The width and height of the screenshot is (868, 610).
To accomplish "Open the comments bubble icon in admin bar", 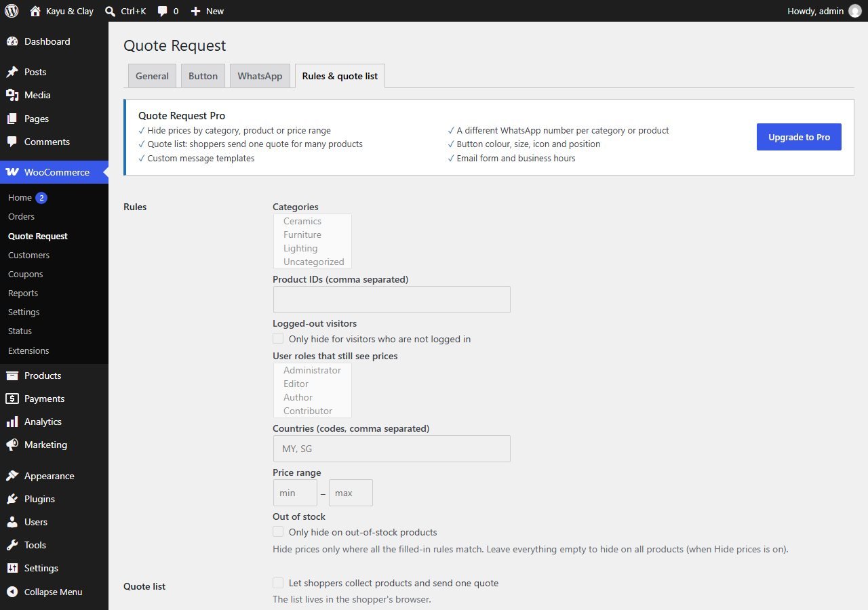I will (163, 12).
